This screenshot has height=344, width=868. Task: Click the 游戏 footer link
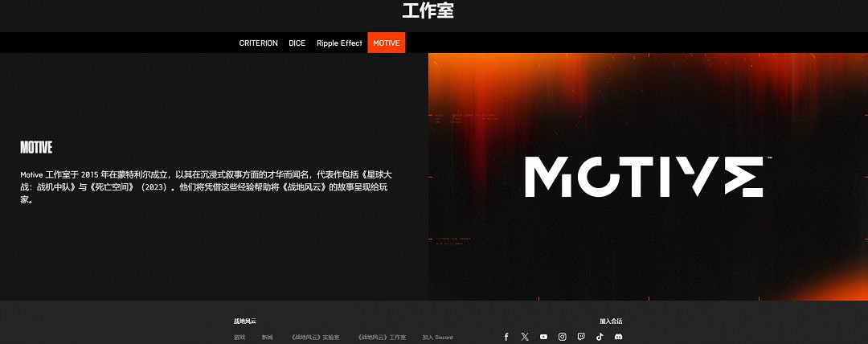(x=240, y=338)
